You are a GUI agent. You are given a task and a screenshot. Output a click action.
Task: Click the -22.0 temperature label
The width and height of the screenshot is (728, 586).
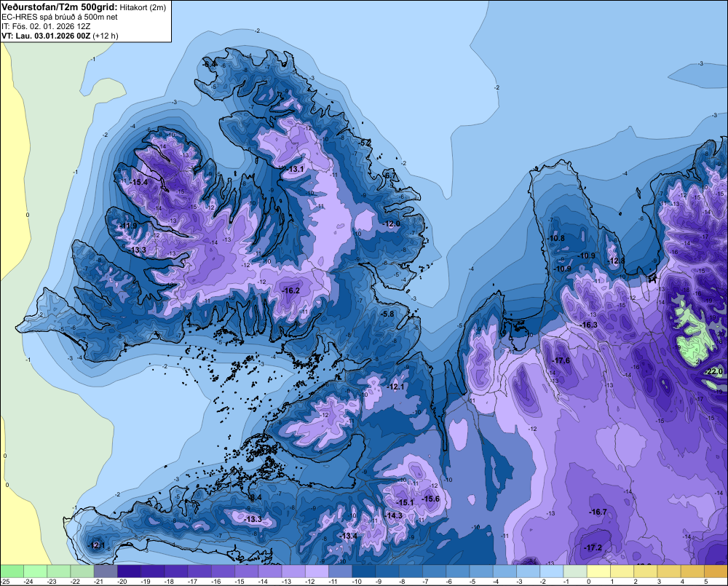[714, 371]
